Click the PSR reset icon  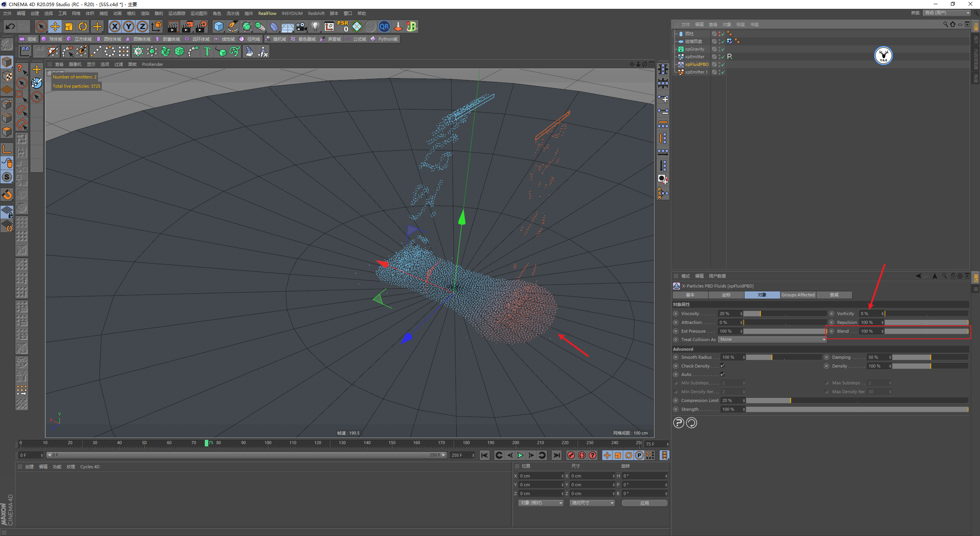point(343,26)
